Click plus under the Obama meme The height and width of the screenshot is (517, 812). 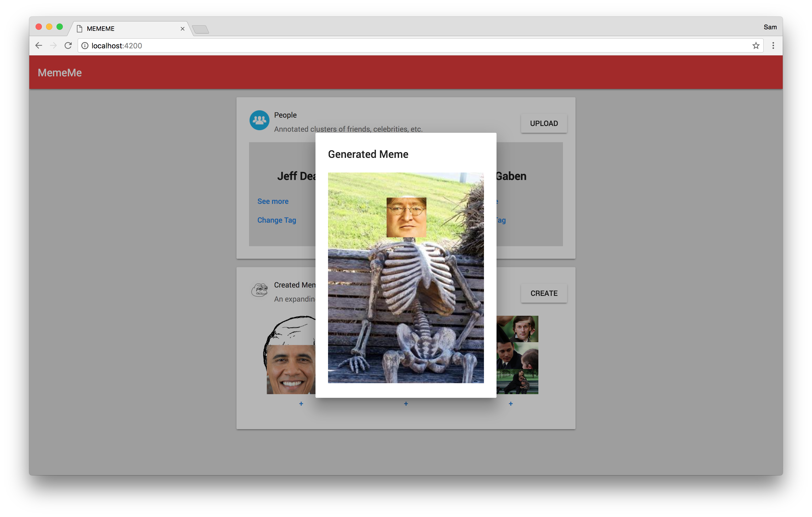pyautogui.click(x=301, y=403)
